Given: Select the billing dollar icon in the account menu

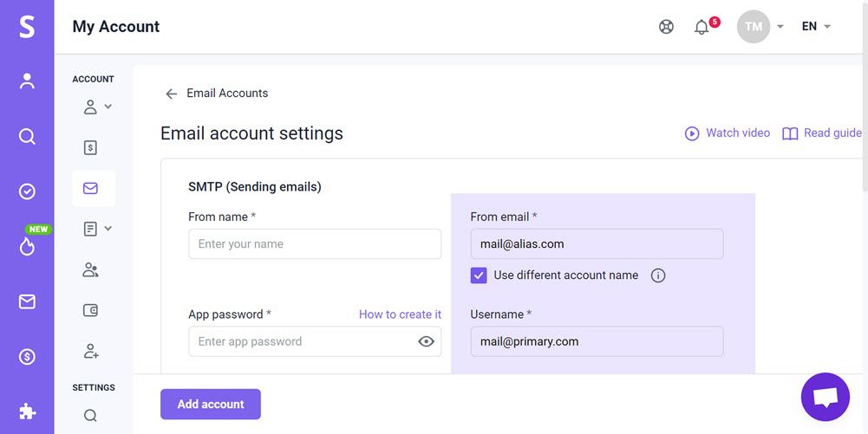Looking at the screenshot, I should click(x=90, y=147).
